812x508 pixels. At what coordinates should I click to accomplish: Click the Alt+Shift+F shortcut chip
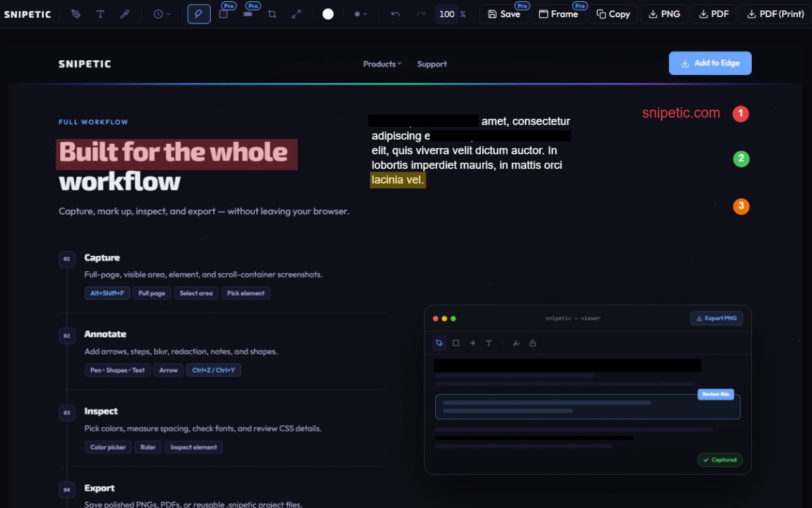(107, 293)
